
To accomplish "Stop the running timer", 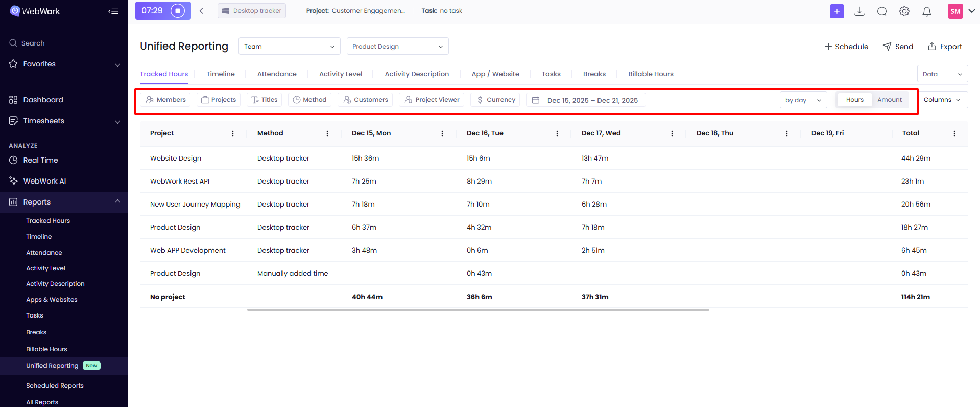I will click(177, 11).
